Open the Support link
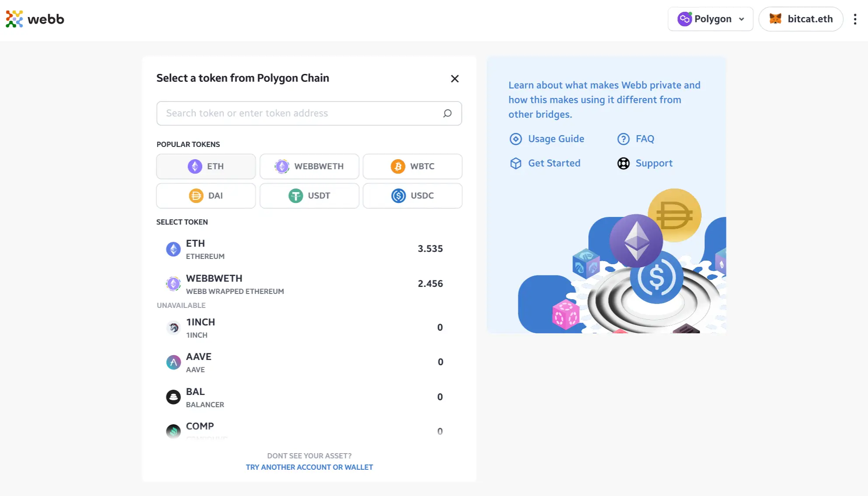Screen dimensions: 868x496 point(645,163)
